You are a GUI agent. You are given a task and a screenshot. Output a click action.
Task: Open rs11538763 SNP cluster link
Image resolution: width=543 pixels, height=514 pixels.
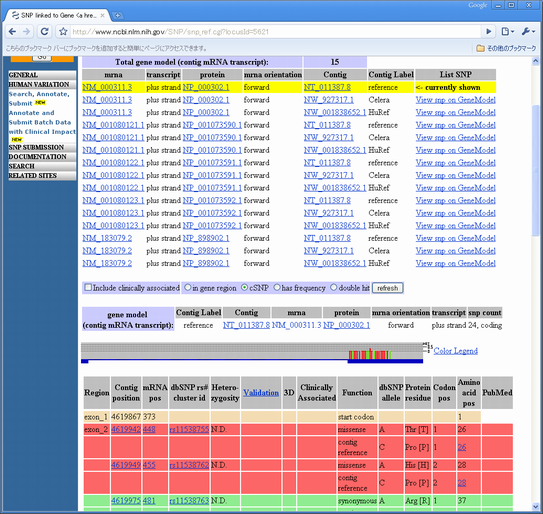189,500
